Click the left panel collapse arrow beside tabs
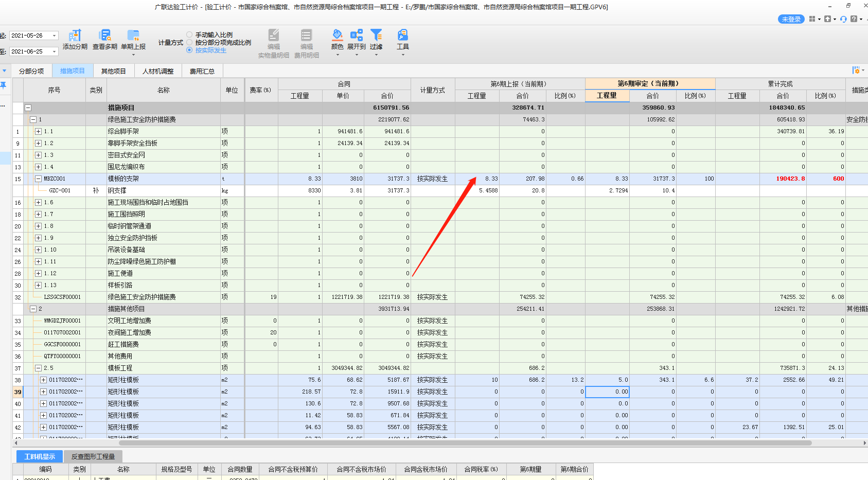This screenshot has height=480, width=868. pos(5,71)
